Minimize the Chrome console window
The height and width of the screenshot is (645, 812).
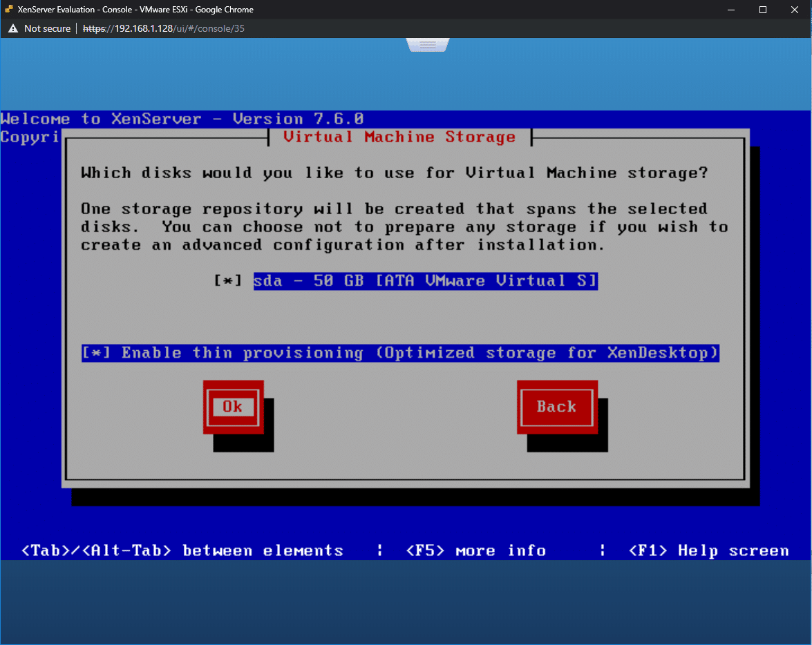pyautogui.click(x=731, y=9)
